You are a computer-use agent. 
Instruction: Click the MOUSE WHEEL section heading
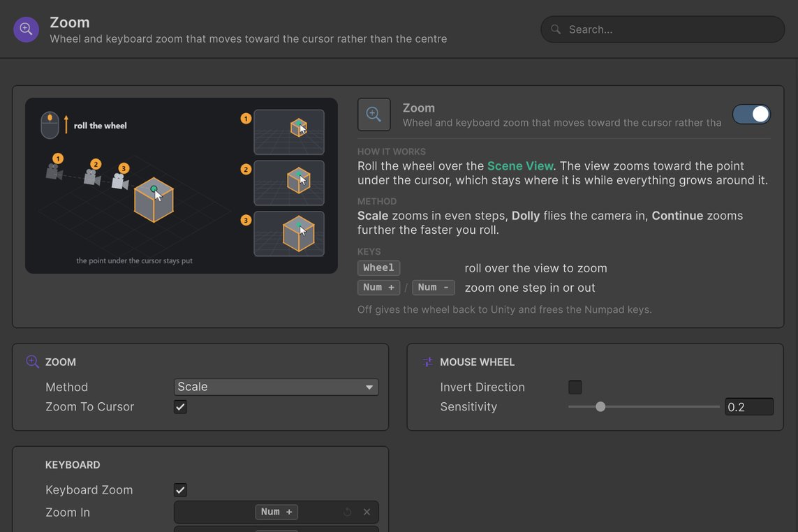point(478,362)
